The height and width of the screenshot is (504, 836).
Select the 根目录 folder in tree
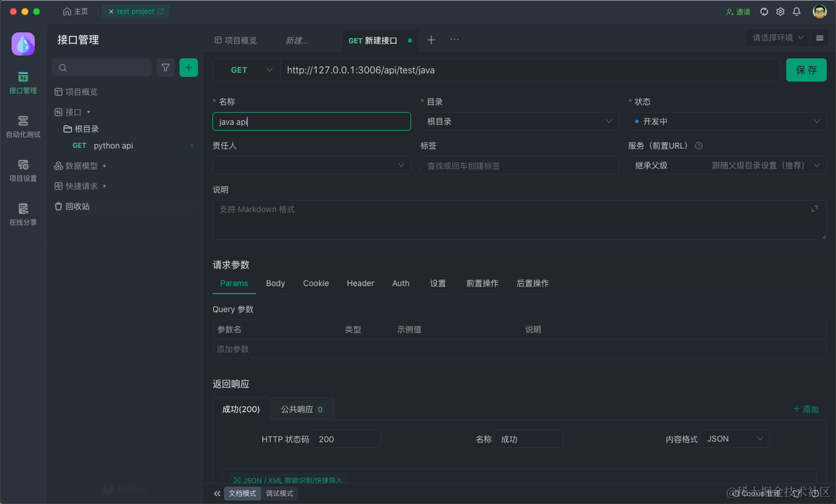click(x=81, y=129)
